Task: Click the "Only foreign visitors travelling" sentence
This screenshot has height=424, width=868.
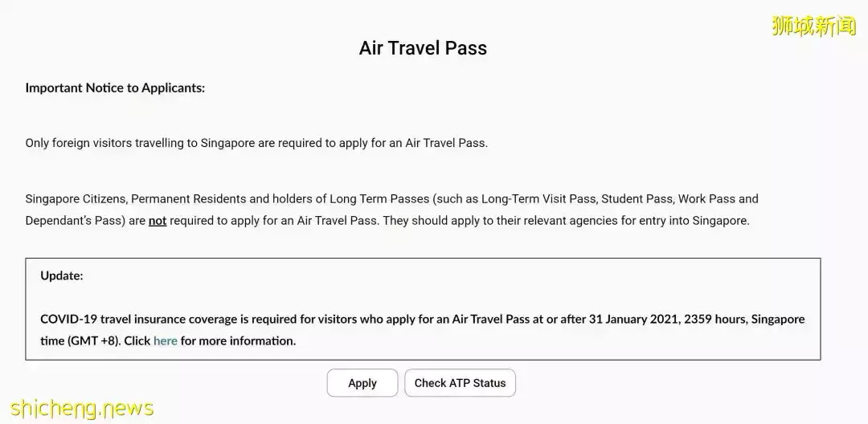Action: point(256,143)
